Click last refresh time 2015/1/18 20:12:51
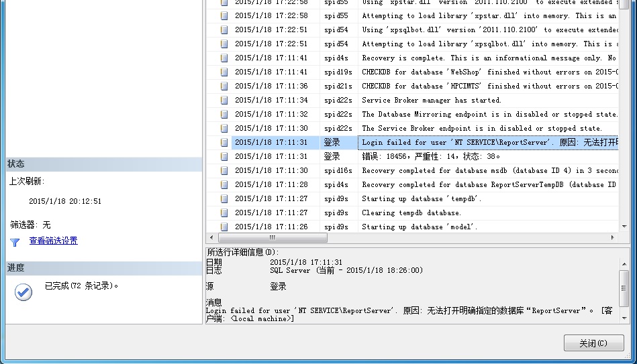Screen dimensions: 637x364 pyautogui.click(x=65, y=201)
